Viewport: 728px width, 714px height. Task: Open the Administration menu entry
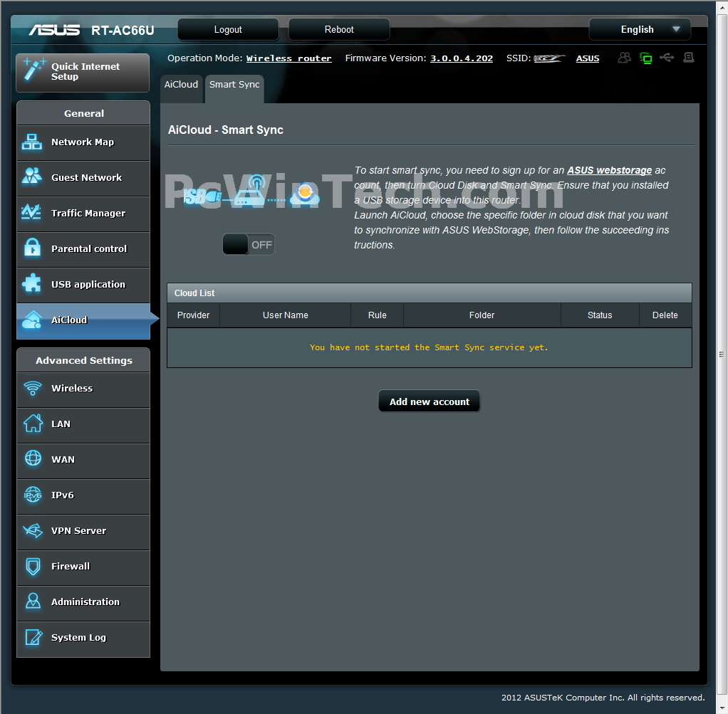tap(83, 603)
